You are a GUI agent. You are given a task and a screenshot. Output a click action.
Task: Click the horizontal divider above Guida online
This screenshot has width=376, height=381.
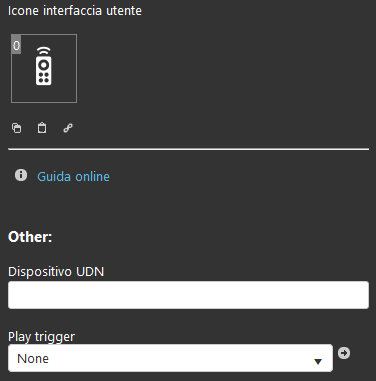tap(188, 149)
